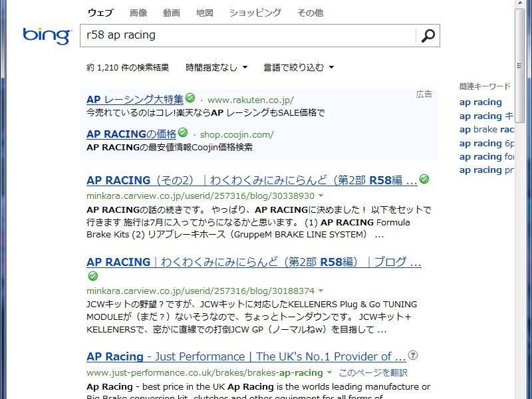Click related keyword 'ap racing fo'
This screenshot has height=399, width=532.
click(x=487, y=157)
